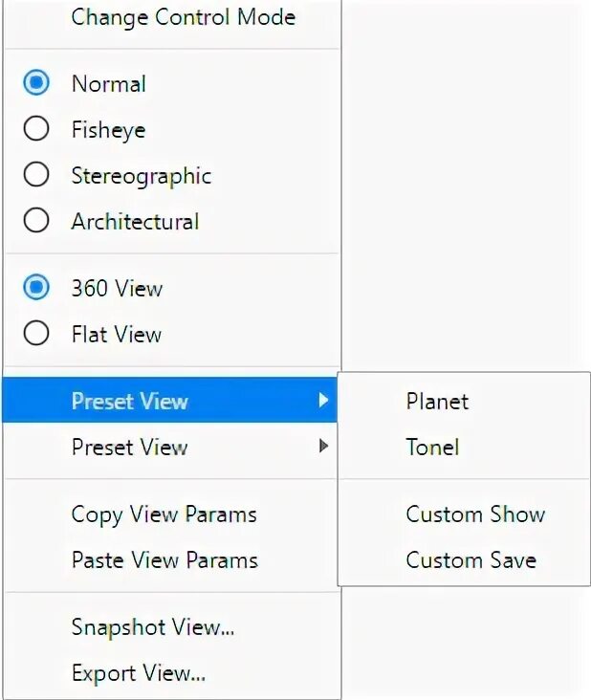Click Copy View Params
This screenshot has width=591, height=700.
point(164,514)
